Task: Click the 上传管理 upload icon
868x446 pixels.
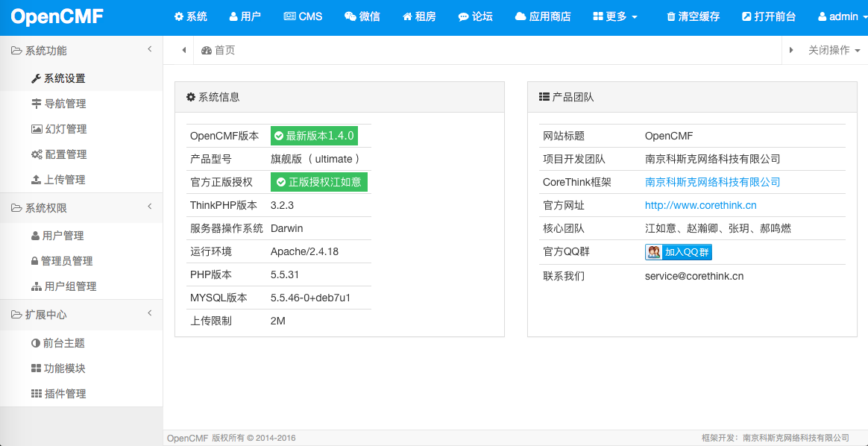Action: (36, 180)
